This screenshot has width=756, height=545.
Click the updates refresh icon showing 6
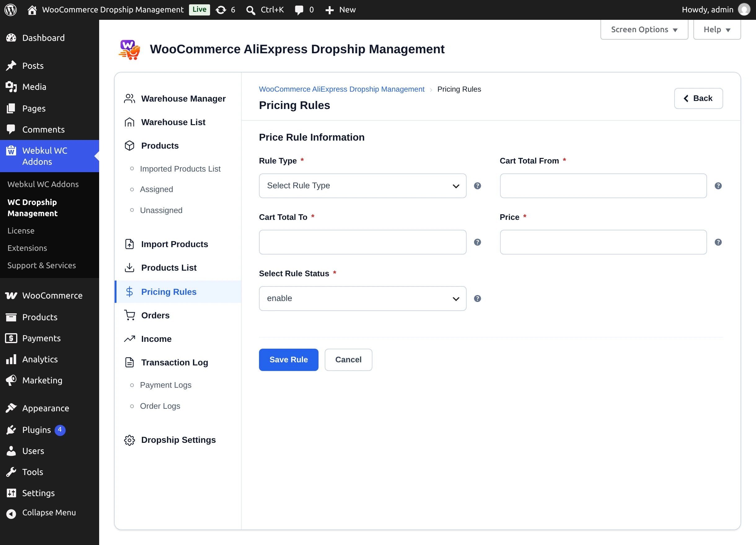click(221, 10)
